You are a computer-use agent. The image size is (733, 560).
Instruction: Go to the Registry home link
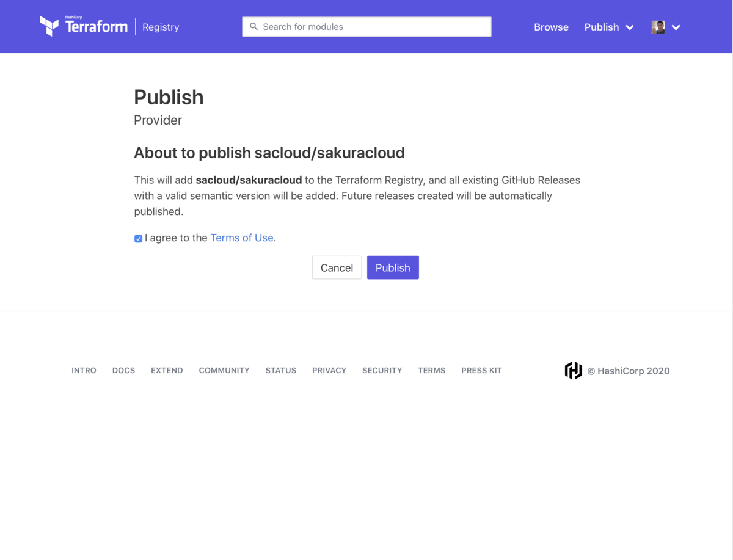point(161,27)
